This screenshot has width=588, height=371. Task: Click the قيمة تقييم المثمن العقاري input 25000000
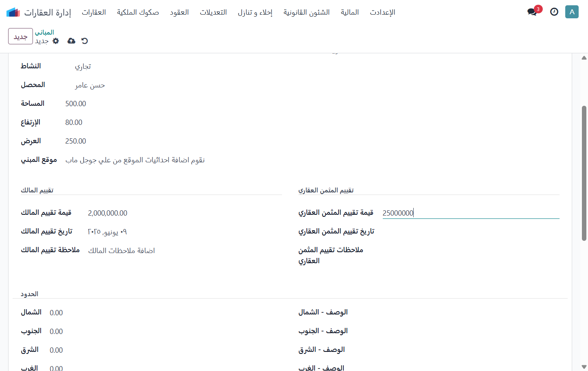[x=471, y=213]
